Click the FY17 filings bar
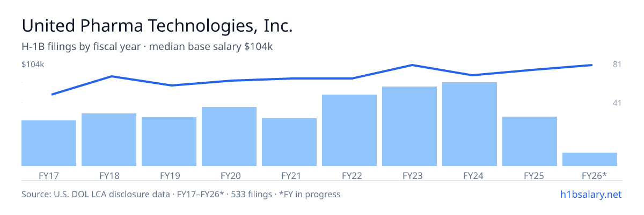Viewport: 644px width, 215px height. click(49, 143)
